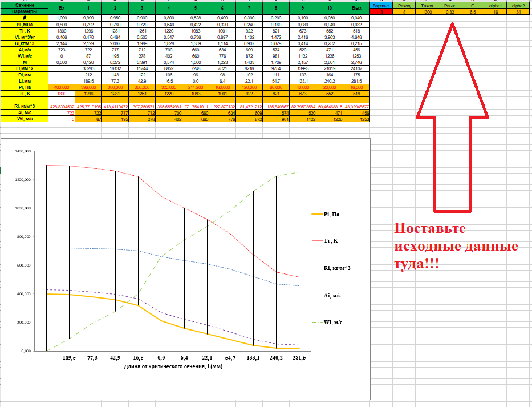Select the "0,422" pressure cell

pyautogui.click(x=196, y=25)
